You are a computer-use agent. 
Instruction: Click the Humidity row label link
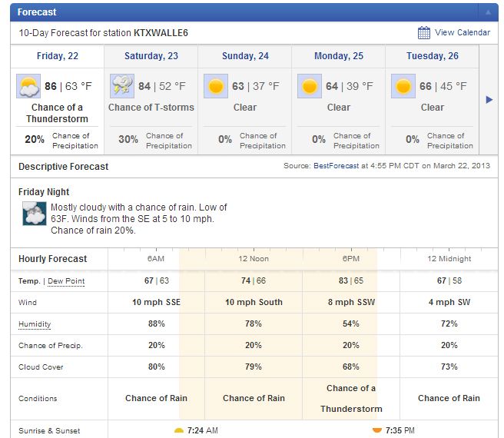click(x=35, y=324)
